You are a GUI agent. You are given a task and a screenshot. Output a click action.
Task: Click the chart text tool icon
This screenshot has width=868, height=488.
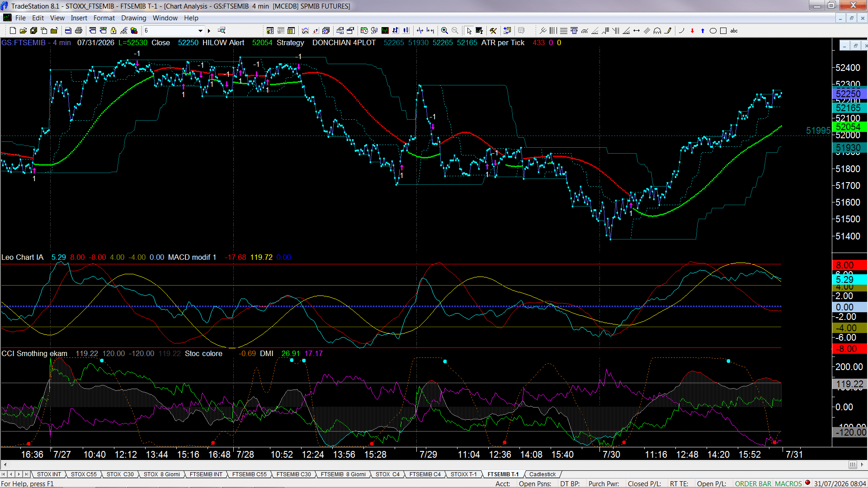click(479, 31)
